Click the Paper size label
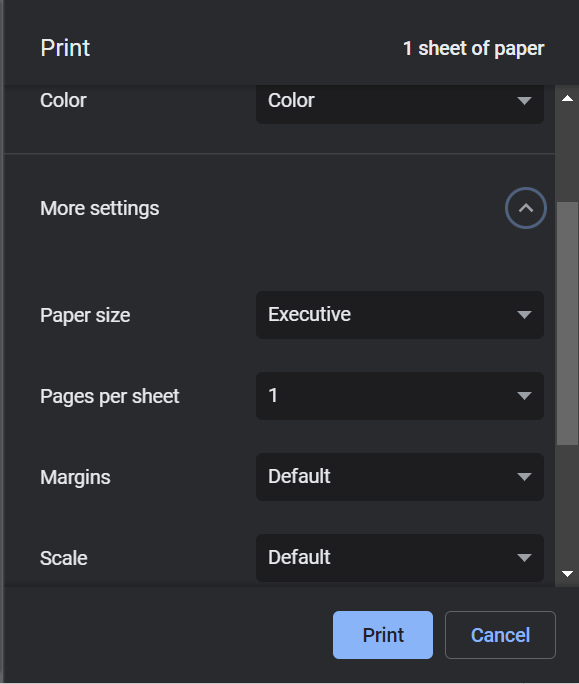The image size is (579, 684). click(x=85, y=315)
